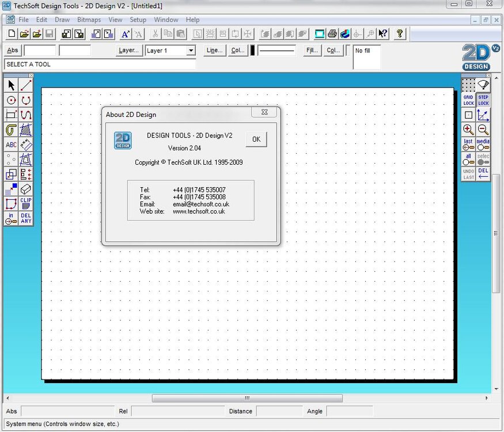This screenshot has width=504, height=432.
Task: Click the New document toolbar icon
Action: point(12,34)
